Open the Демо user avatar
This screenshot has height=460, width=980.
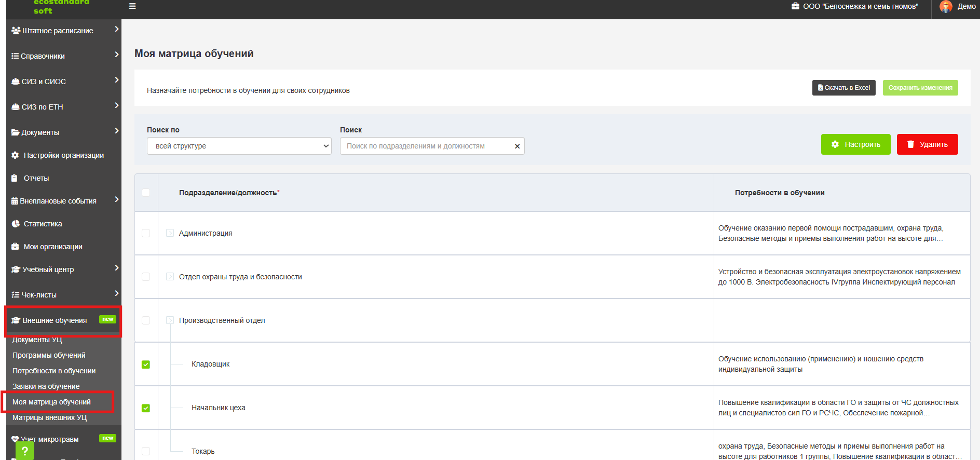point(946,6)
